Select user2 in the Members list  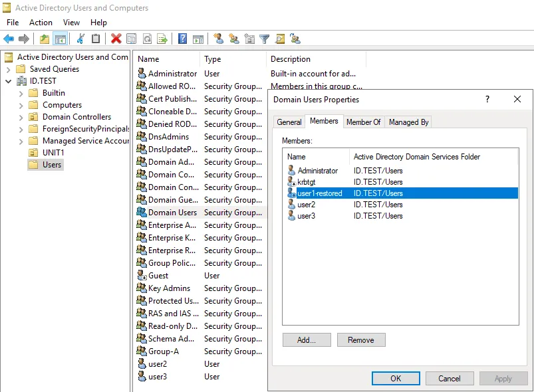click(x=307, y=205)
